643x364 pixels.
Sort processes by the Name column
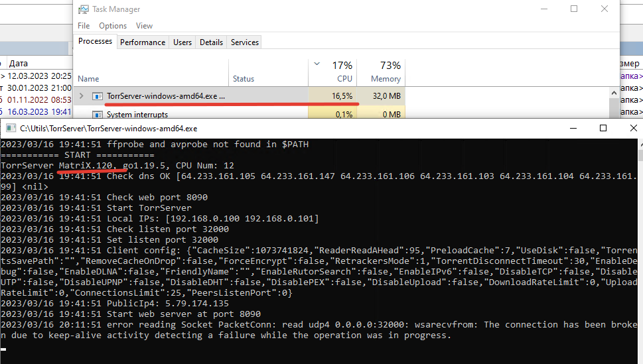88,79
